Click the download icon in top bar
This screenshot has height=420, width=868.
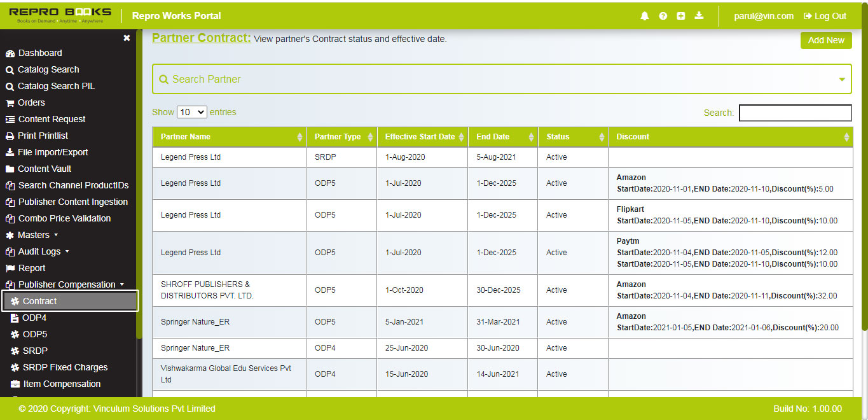(698, 16)
